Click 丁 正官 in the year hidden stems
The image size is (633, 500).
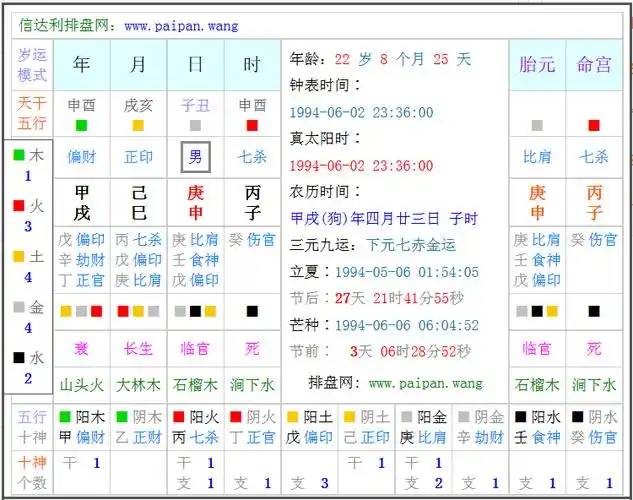click(x=82, y=280)
